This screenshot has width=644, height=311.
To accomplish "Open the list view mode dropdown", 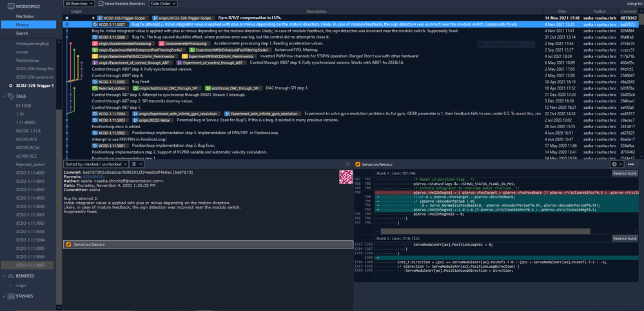I will pyautogui.click(x=136, y=164).
